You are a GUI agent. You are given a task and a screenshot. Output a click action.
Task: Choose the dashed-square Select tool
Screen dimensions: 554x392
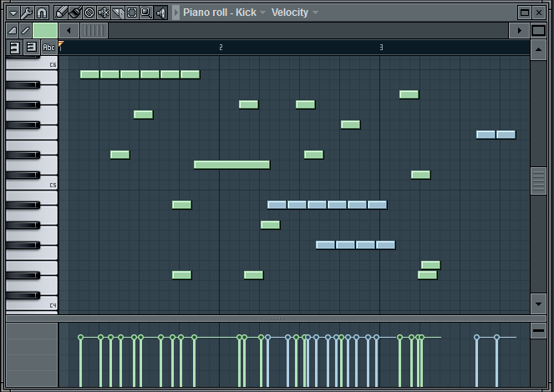pos(132,13)
